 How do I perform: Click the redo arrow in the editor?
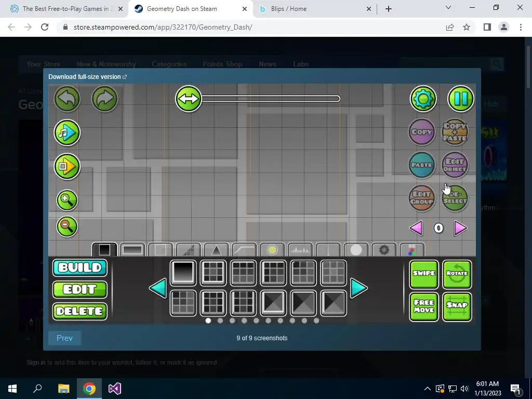coord(105,99)
